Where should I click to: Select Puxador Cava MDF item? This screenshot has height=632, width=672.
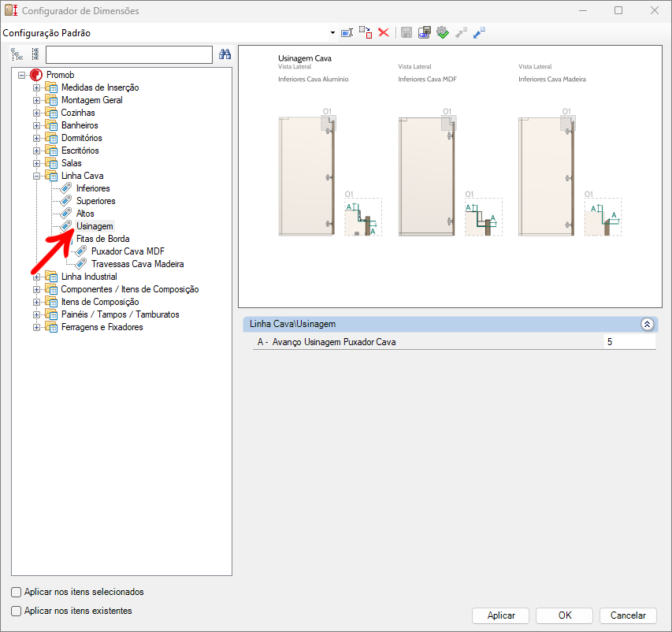[x=127, y=251]
